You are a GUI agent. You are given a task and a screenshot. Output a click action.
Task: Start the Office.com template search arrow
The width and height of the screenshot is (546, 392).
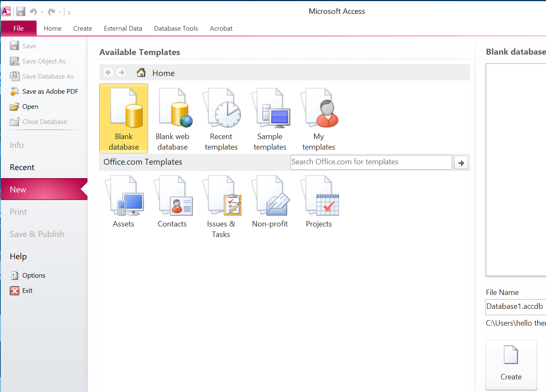point(461,163)
